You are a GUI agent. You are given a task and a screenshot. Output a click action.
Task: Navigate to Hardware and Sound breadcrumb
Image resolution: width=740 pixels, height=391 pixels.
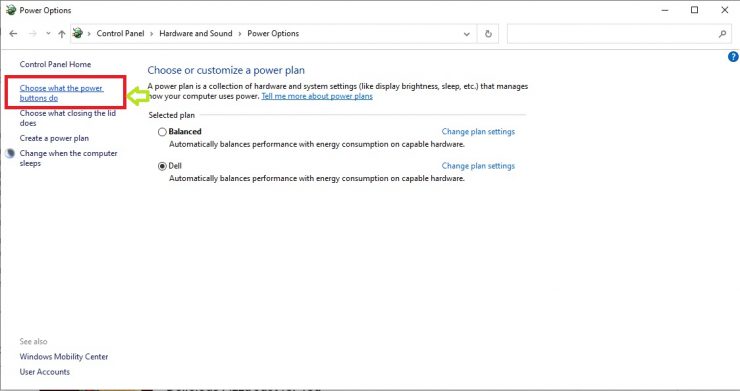pos(196,34)
